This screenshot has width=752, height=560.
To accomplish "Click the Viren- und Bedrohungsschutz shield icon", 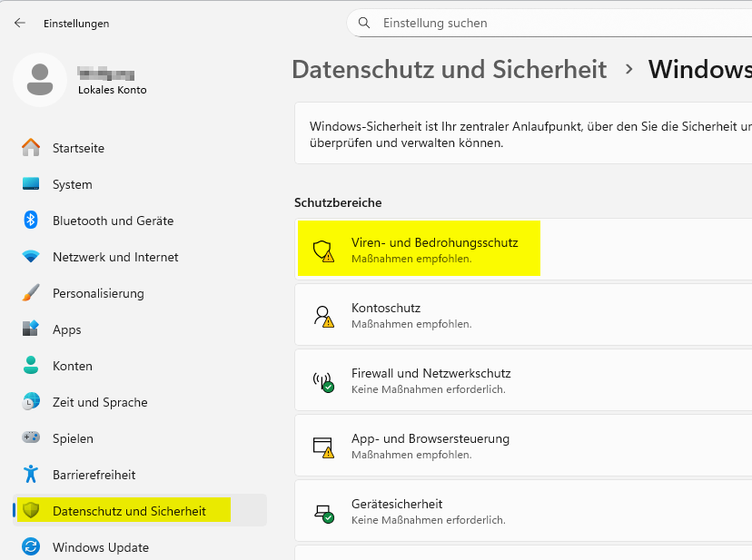I will tap(323, 247).
